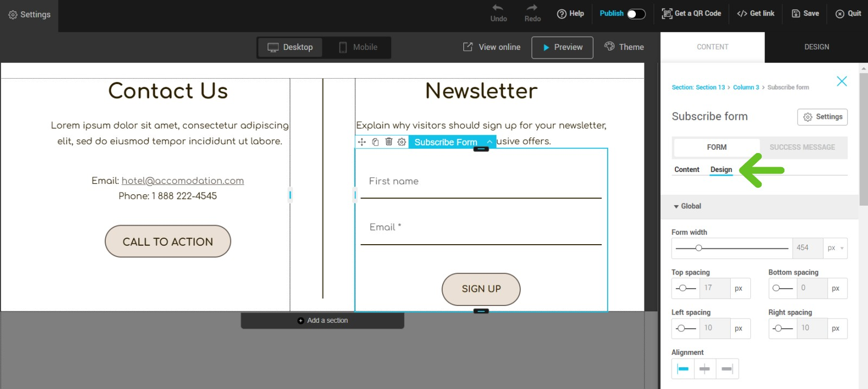Delete the Subscribe Form block
The height and width of the screenshot is (389, 868).
pyautogui.click(x=388, y=142)
